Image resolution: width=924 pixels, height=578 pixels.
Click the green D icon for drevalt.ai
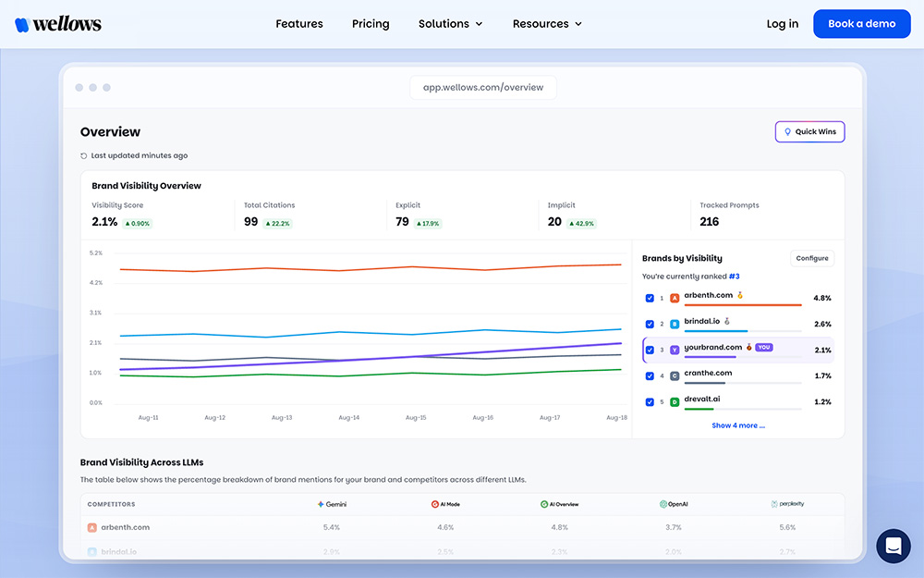coord(675,402)
